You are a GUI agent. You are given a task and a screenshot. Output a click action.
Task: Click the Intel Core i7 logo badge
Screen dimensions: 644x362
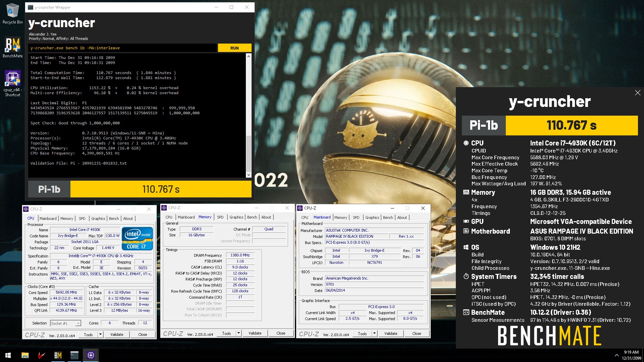pos(137,238)
